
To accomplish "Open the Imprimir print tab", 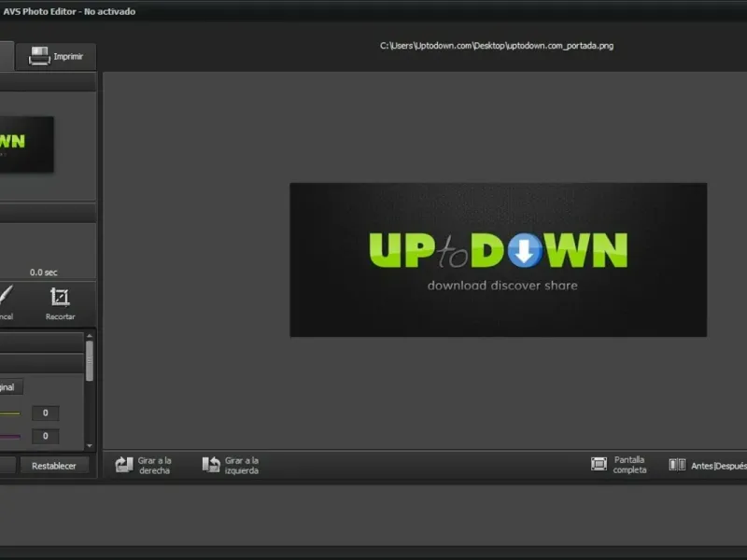I will (56, 57).
